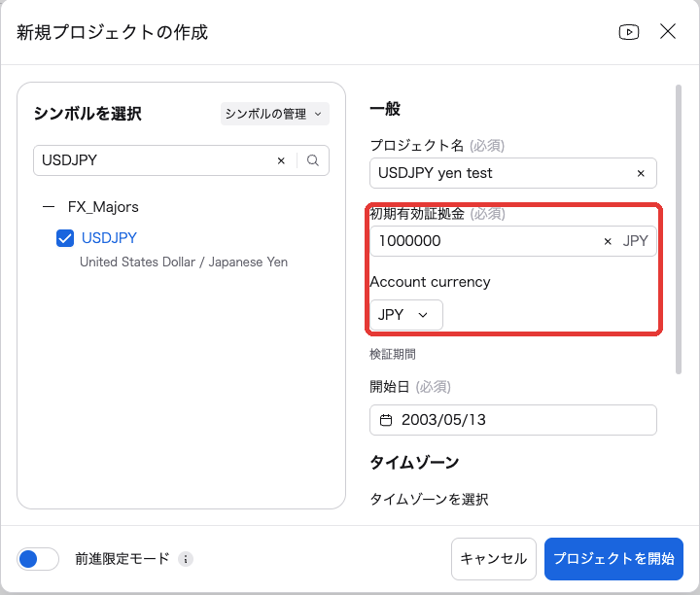Collapse the FX_Majors group
700x595 pixels.
(x=49, y=207)
